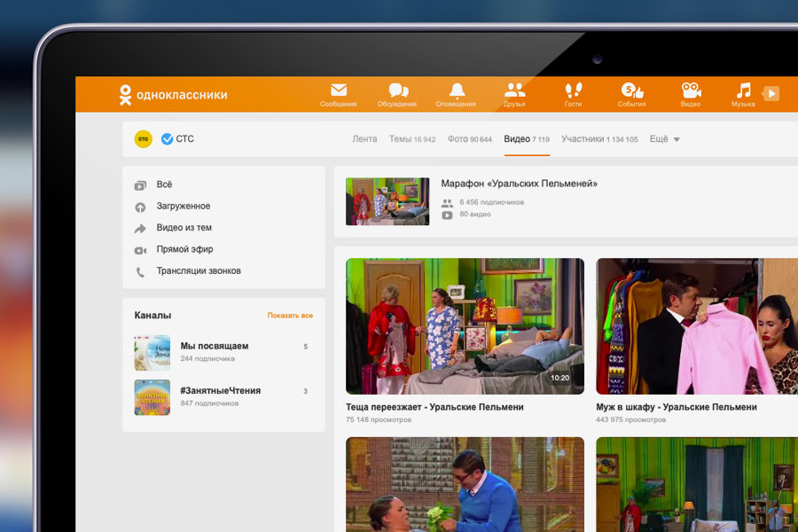
Task: Click the video count play icon under Марафон
Action: pyautogui.click(x=447, y=215)
